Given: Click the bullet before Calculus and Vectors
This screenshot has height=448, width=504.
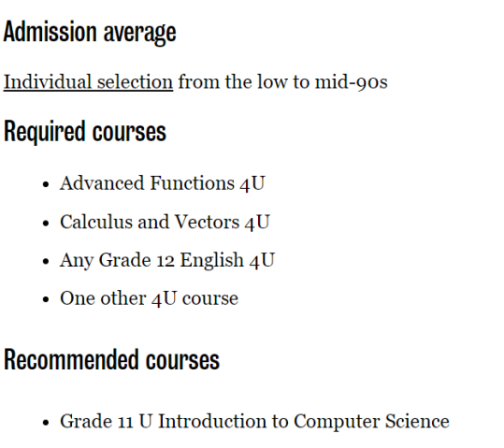Looking at the screenshot, I should point(46,223).
